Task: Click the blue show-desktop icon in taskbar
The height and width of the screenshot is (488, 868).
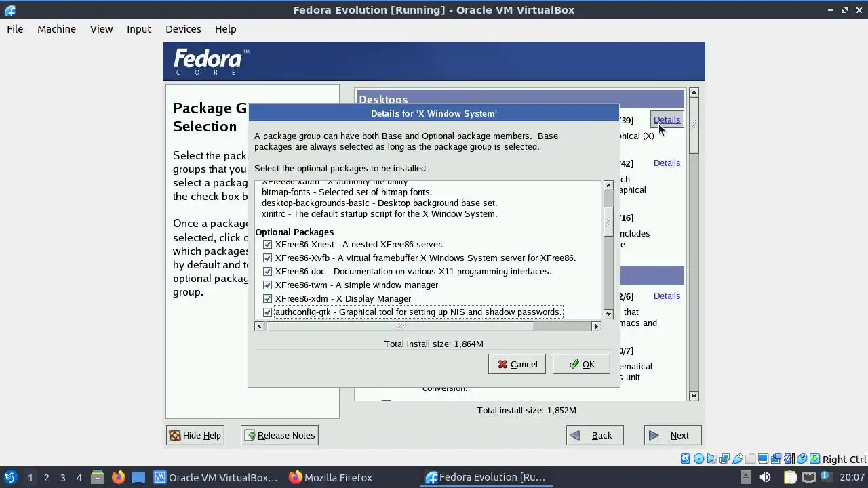Action: 138,477
